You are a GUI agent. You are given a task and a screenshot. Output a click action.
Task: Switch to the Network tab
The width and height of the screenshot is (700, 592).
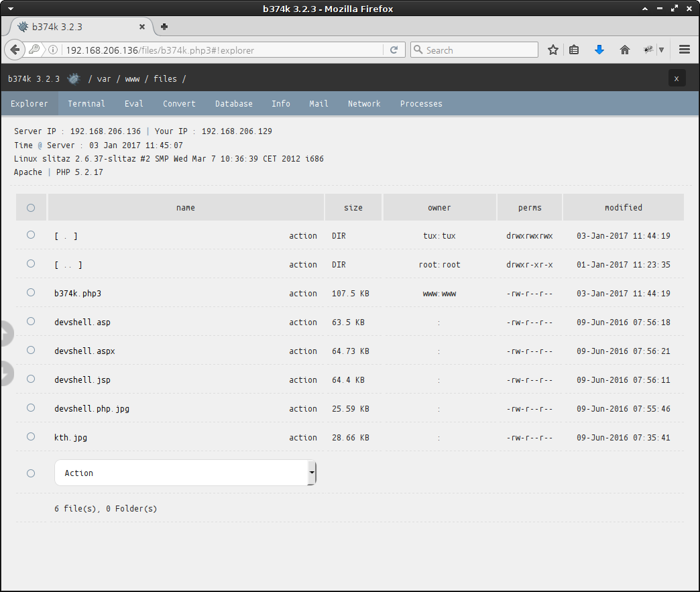pos(364,103)
